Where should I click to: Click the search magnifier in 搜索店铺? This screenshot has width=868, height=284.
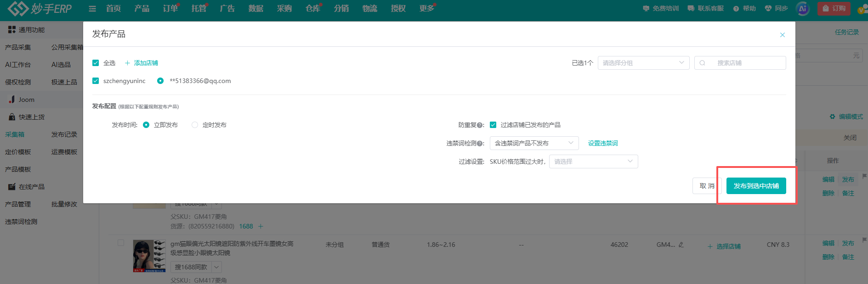click(x=703, y=63)
